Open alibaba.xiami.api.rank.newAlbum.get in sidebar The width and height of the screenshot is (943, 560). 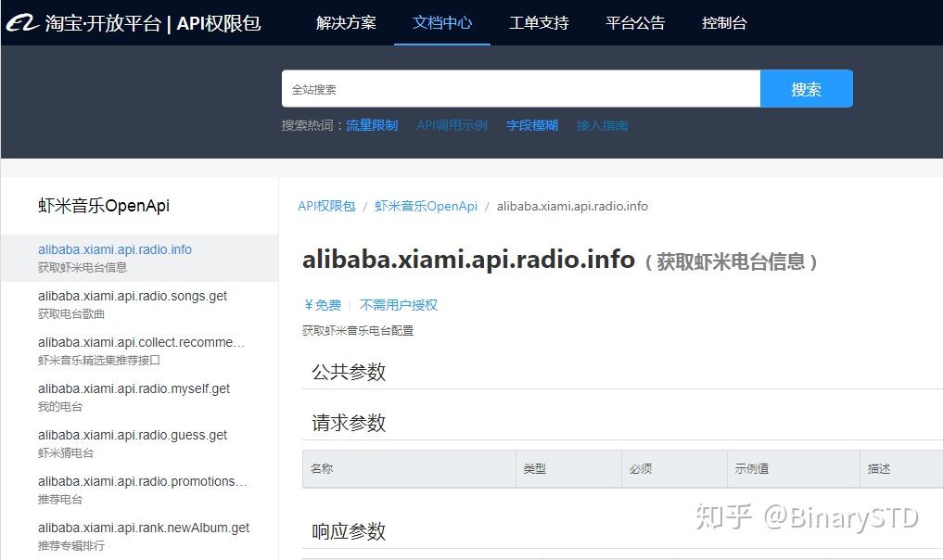tap(143, 528)
